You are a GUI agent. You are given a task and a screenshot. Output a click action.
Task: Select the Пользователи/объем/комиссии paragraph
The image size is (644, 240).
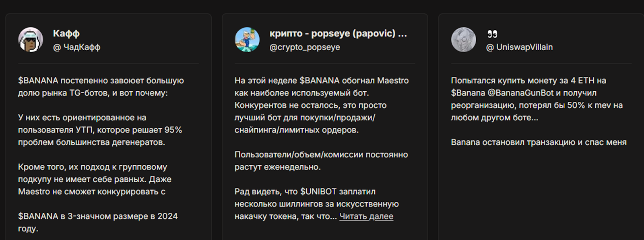[321, 160]
